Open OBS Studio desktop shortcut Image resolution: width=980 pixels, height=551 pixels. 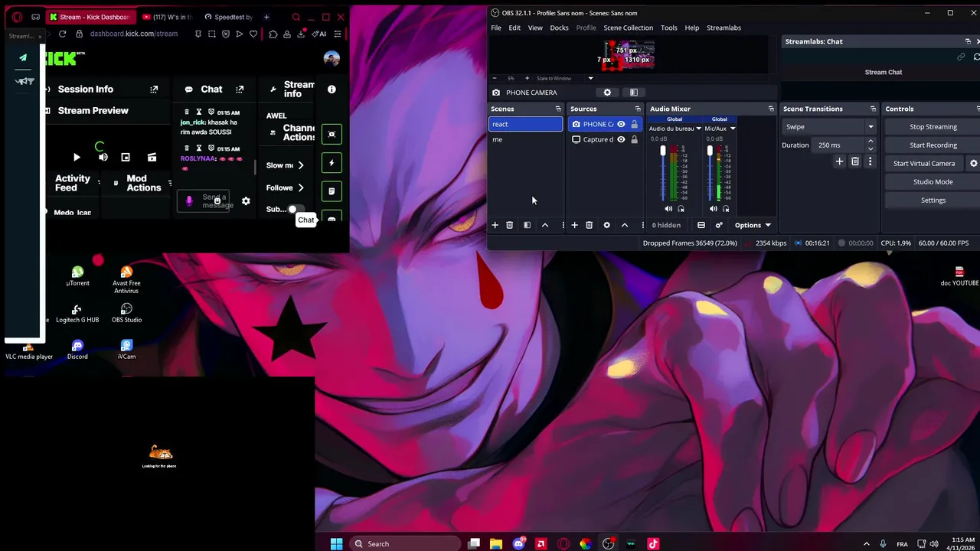coord(126,313)
